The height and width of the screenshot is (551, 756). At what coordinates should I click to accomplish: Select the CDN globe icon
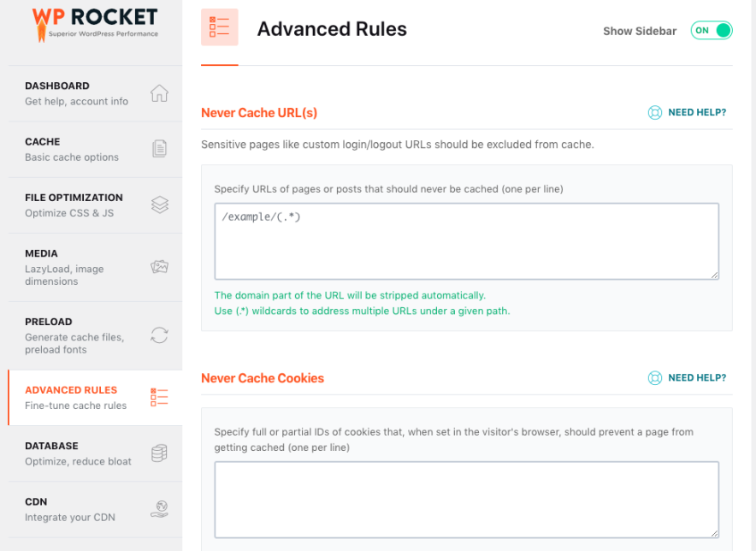160,508
